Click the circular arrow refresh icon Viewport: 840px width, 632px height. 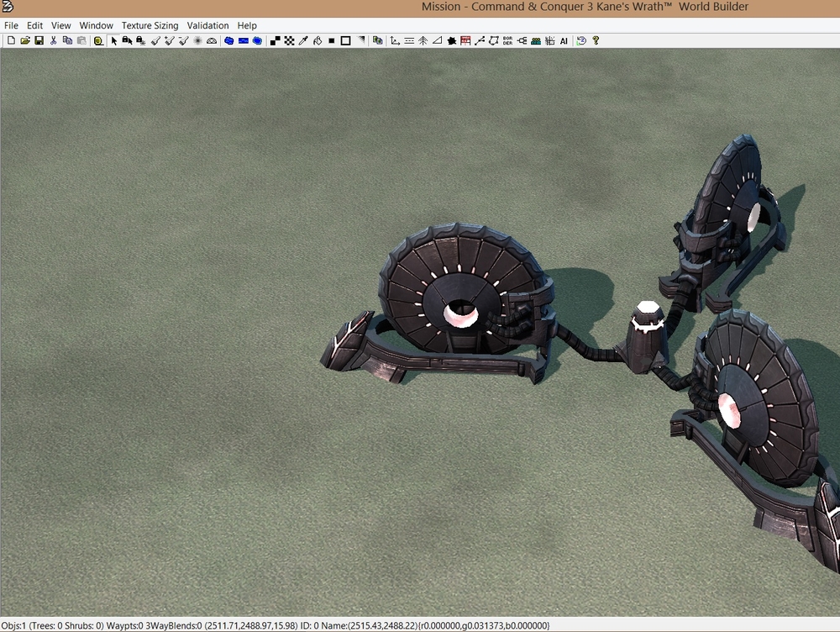(x=581, y=40)
